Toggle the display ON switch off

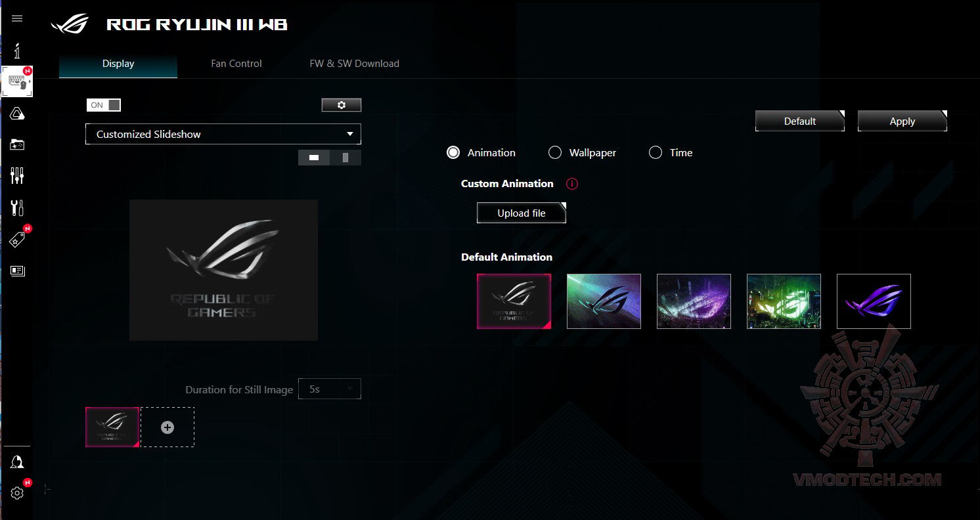pyautogui.click(x=104, y=105)
